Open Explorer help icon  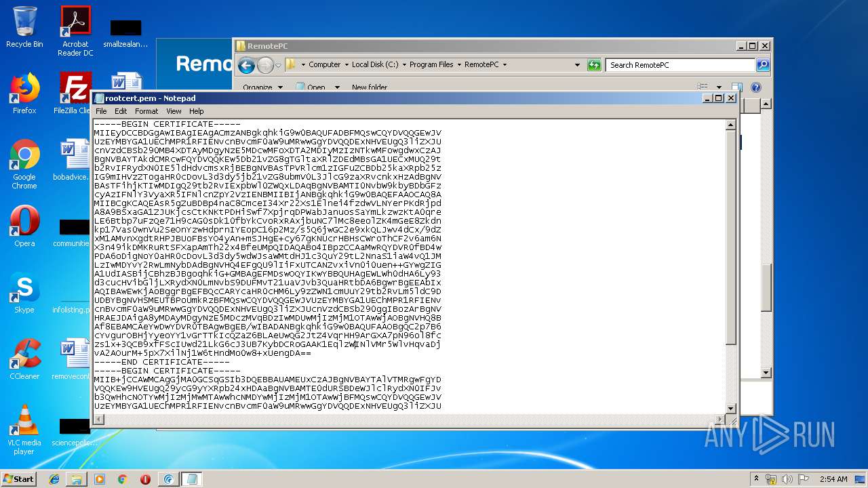pyautogui.click(x=756, y=87)
